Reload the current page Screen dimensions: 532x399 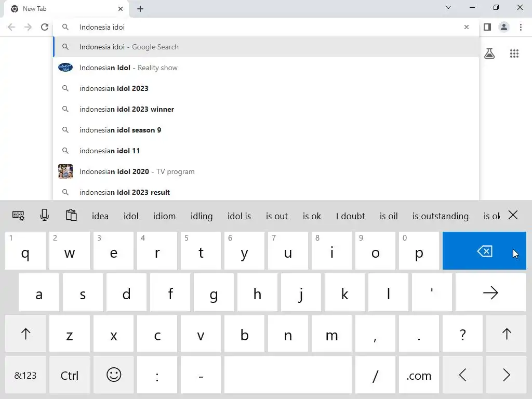[x=45, y=27]
